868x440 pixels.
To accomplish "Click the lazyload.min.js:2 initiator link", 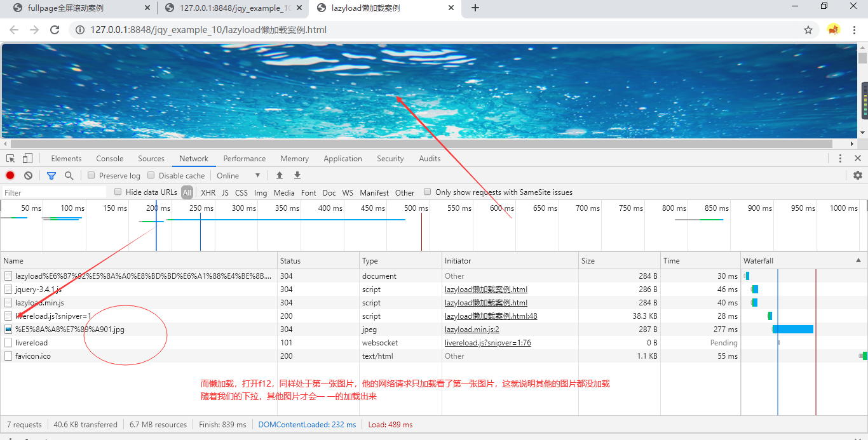I will click(471, 330).
